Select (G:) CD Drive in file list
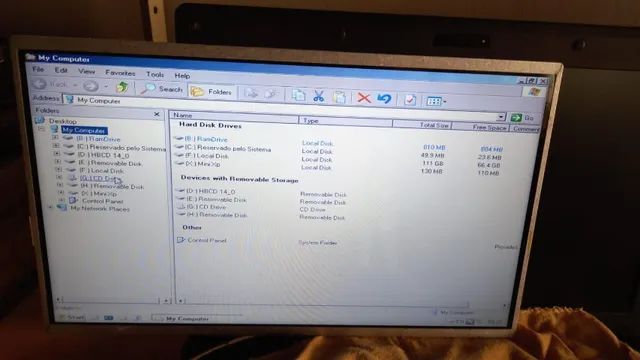The height and width of the screenshot is (360, 640). click(x=206, y=207)
